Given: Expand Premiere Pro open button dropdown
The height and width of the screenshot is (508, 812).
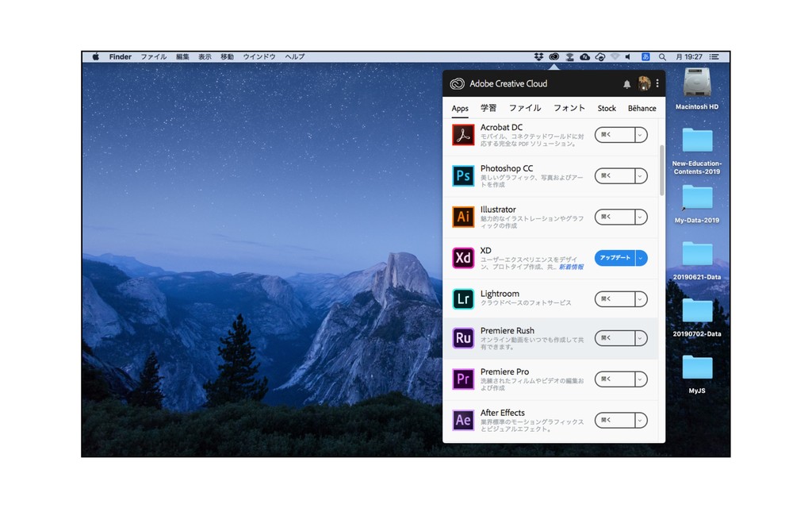Looking at the screenshot, I should pos(641,379).
